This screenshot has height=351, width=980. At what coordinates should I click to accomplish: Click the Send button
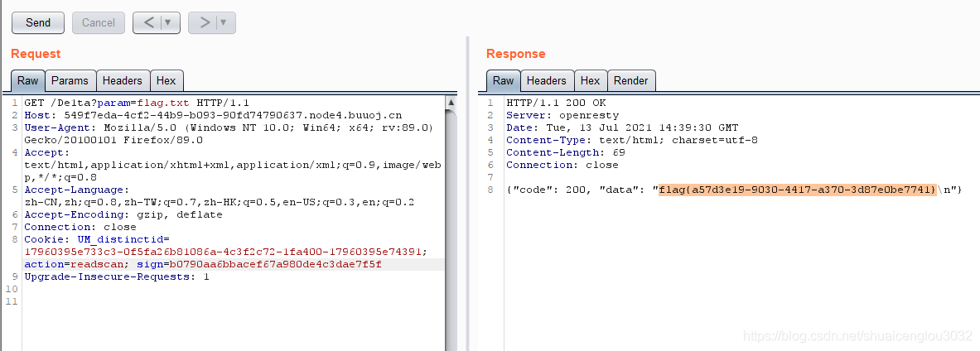coord(38,22)
